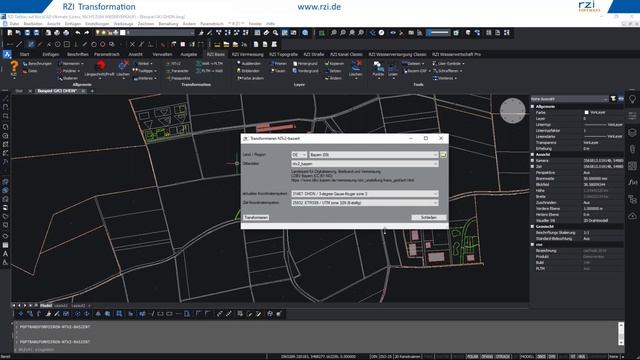Image resolution: width=640 pixels, height=360 pixels.
Task: Toggle POLAR in the status bar
Action: [x=472, y=357]
